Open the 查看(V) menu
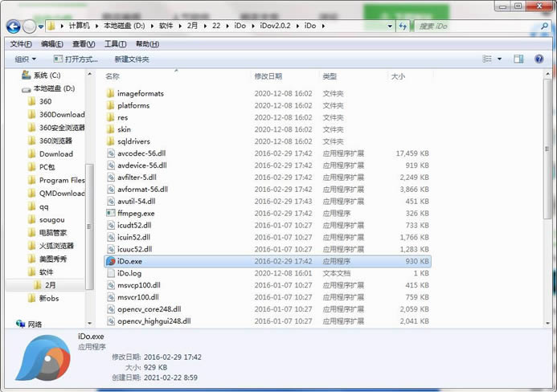This screenshot has width=557, height=392. 84,44
